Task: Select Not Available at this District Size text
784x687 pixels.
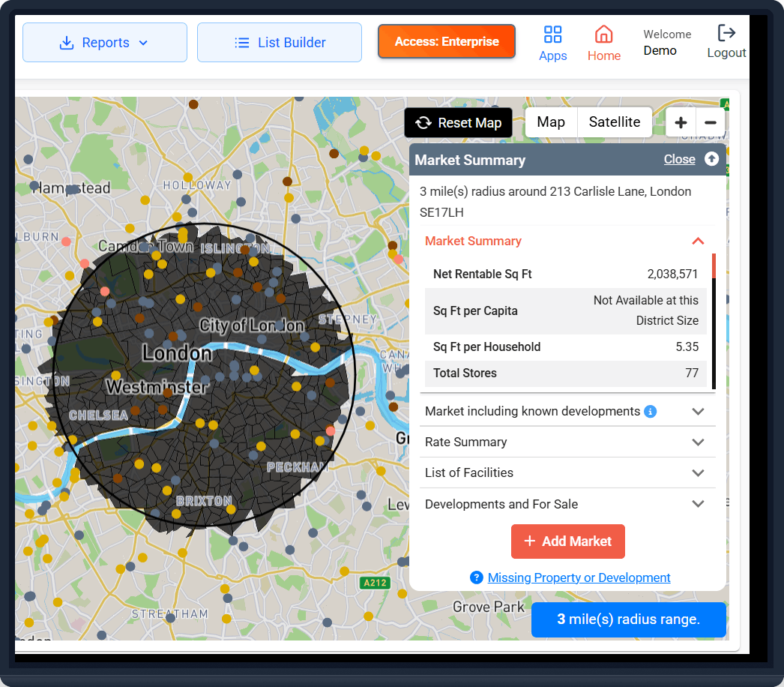Action: 645,310
